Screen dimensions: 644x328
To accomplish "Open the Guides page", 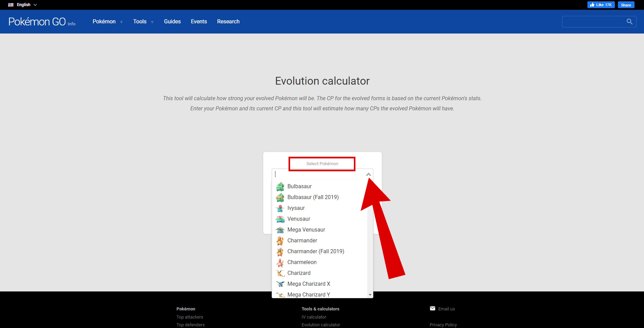I will [172, 22].
